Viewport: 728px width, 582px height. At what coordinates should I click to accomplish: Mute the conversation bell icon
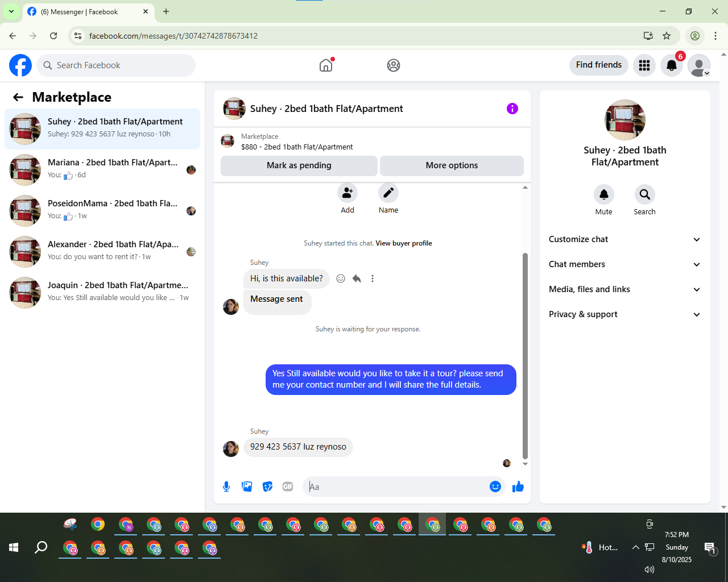[x=604, y=194]
